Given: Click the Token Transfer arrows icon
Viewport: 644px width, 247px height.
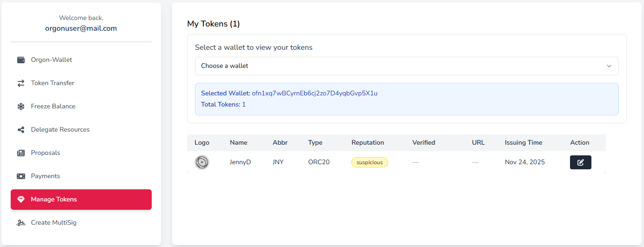Looking at the screenshot, I should click(21, 83).
